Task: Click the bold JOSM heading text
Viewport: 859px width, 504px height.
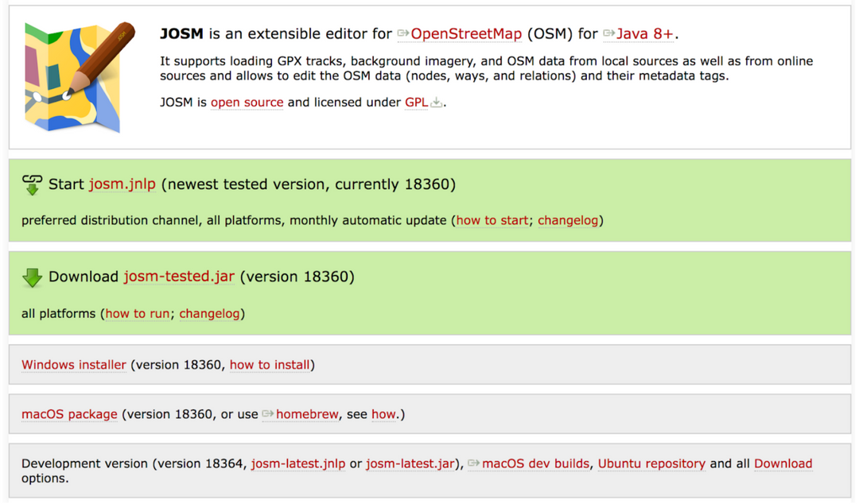Action: [x=182, y=34]
